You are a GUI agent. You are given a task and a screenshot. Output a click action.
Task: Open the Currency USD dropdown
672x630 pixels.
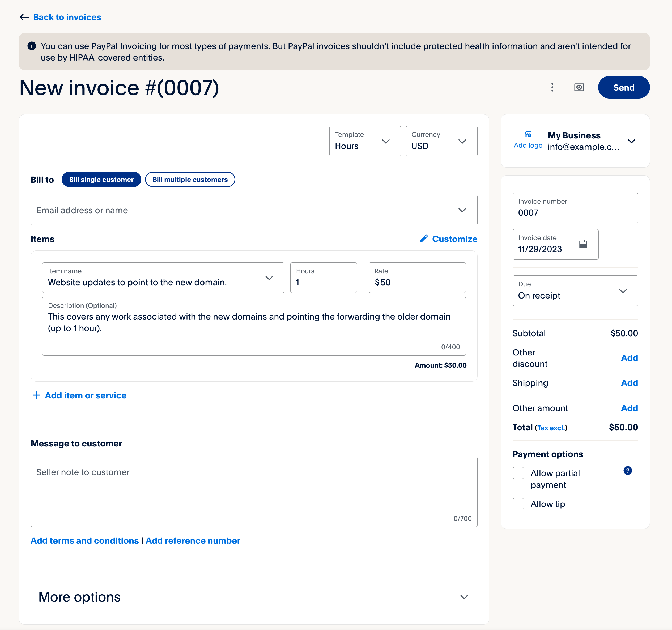[441, 141]
